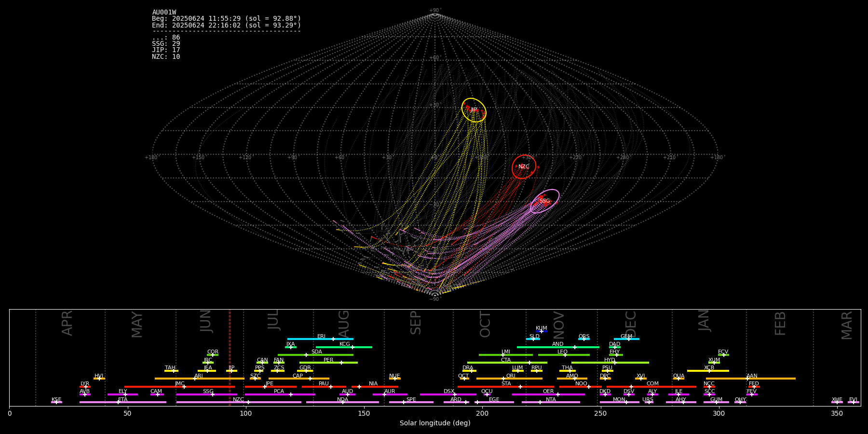Click the NDA shower label

coord(343,400)
